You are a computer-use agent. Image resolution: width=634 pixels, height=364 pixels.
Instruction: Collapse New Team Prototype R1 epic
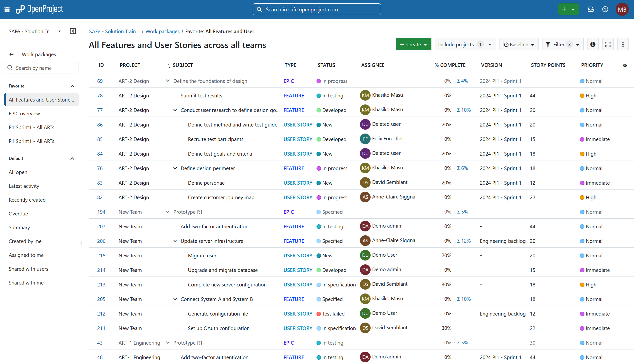(x=168, y=212)
